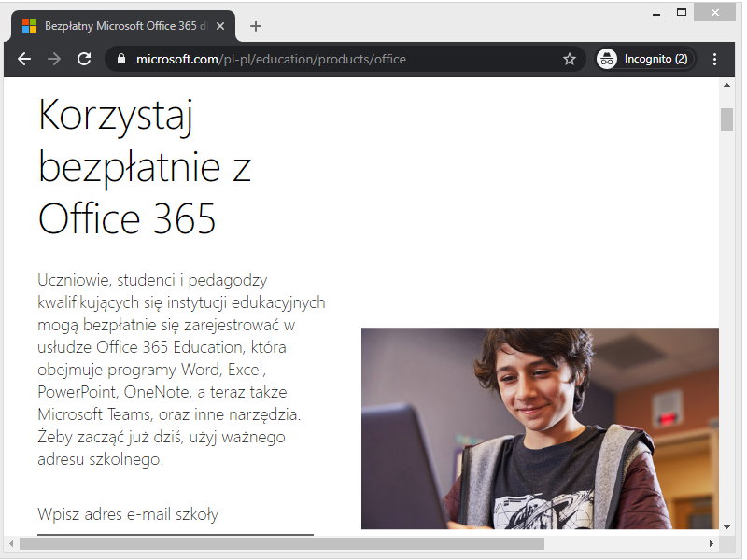Click the scrollbar down arrow
The image size is (747, 560).
[x=727, y=527]
